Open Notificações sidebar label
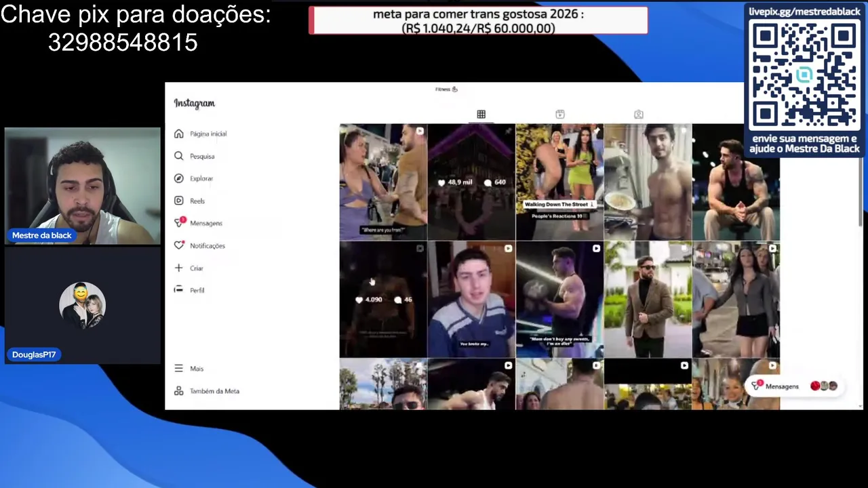Viewport: 868px width, 488px height. click(x=208, y=245)
